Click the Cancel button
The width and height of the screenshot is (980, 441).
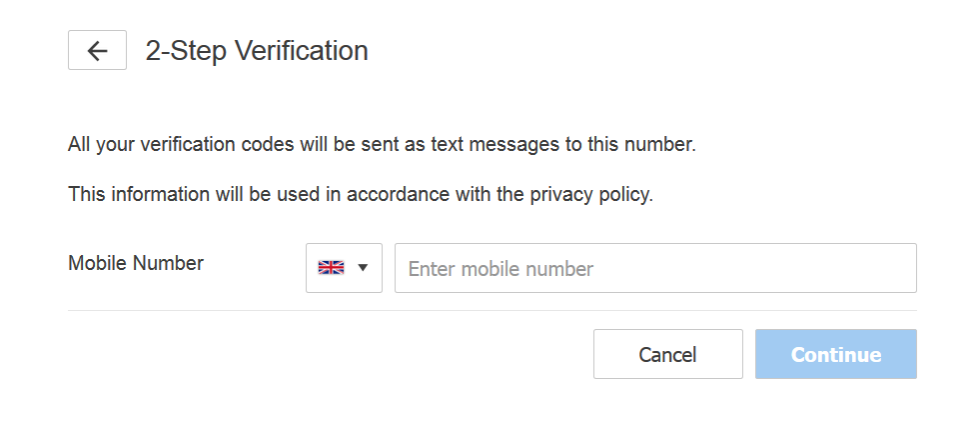pyautogui.click(x=667, y=354)
